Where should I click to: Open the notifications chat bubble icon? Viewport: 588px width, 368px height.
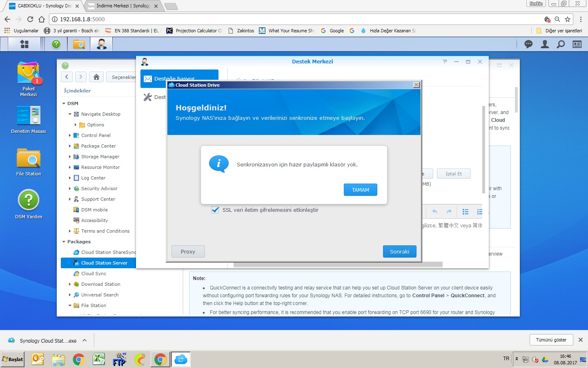528,44
